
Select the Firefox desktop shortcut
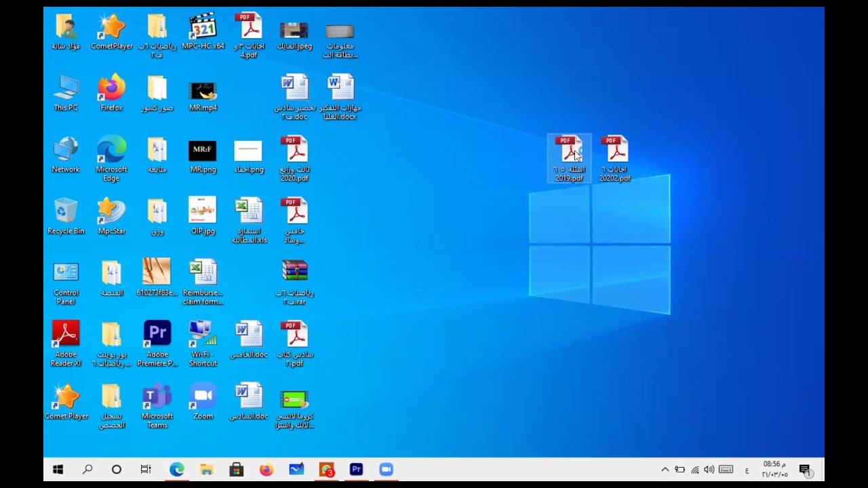(x=111, y=94)
